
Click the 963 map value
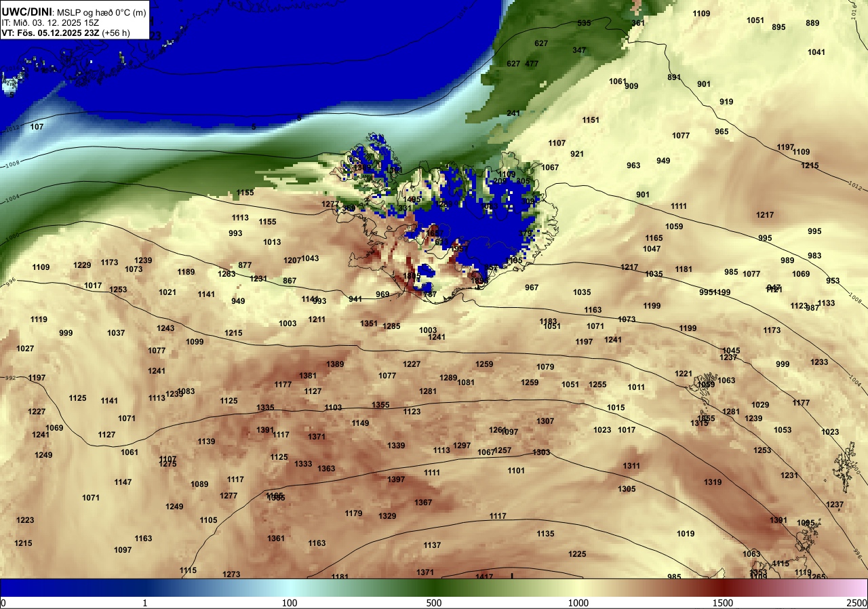[633, 165]
